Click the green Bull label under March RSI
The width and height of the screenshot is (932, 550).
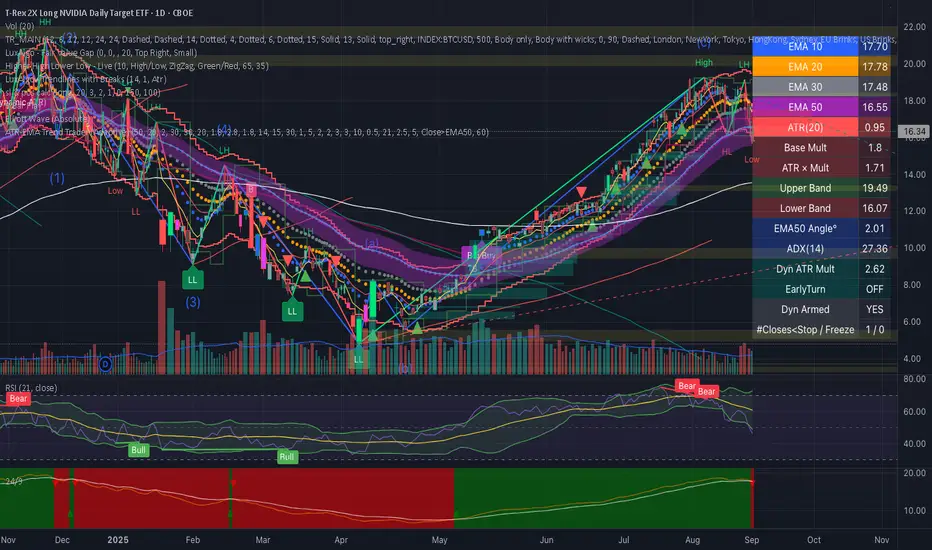[286, 457]
